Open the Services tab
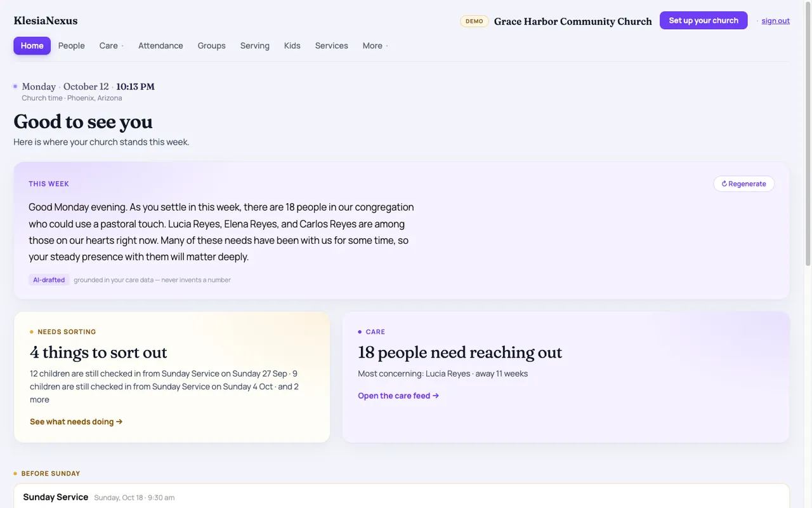 tap(332, 46)
